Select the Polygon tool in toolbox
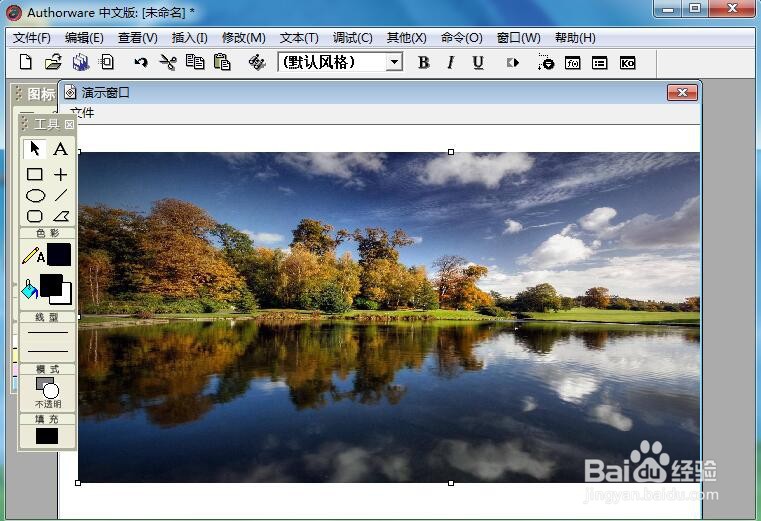761x521 pixels. (61, 216)
